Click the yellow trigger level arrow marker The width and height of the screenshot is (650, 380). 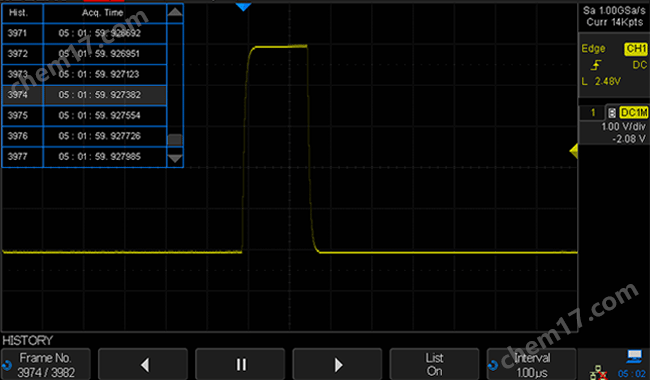574,151
